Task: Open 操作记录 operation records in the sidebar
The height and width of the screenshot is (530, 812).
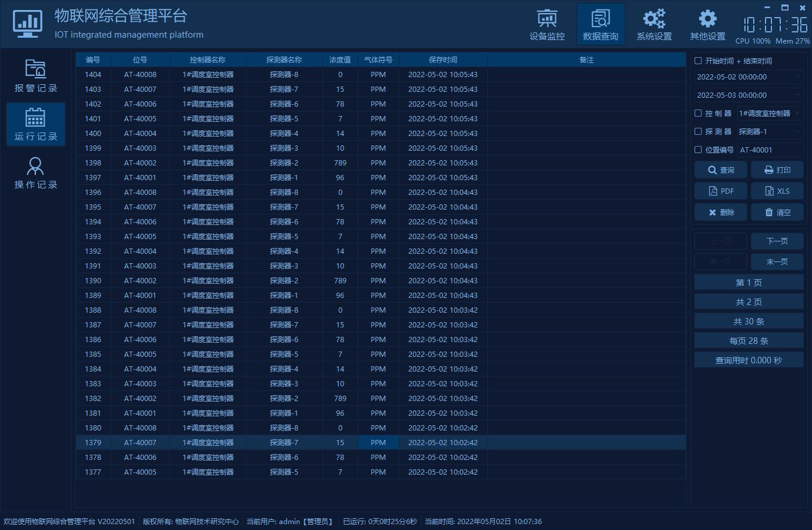Action: click(35, 173)
